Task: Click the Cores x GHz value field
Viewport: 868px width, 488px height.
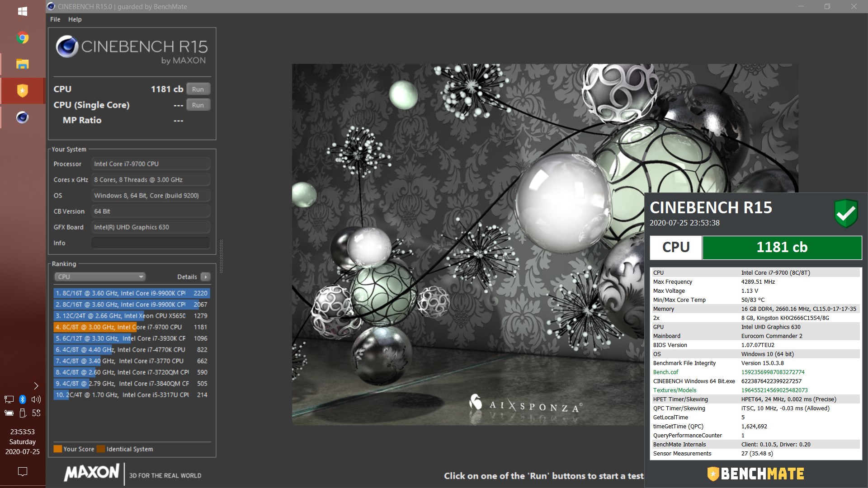Action: (151, 180)
